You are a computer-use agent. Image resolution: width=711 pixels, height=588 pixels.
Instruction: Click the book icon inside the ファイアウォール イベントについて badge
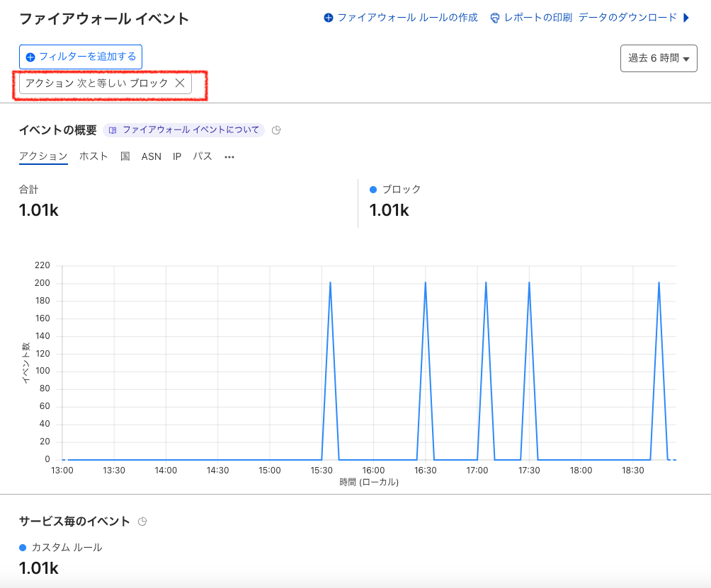point(113,130)
